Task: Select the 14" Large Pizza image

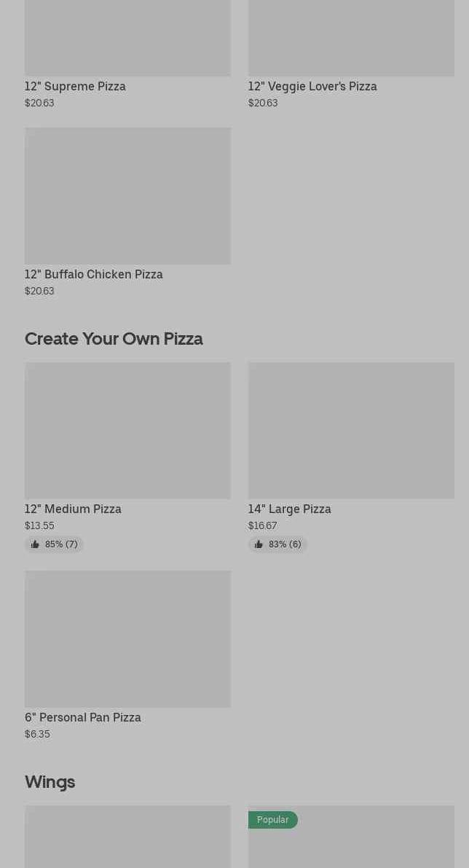Action: click(351, 430)
